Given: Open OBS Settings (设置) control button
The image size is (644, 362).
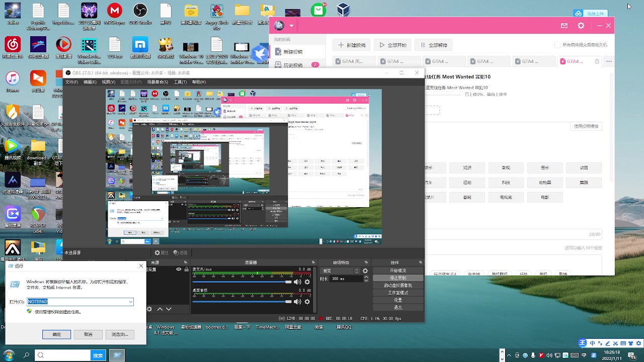Looking at the screenshot, I should (397, 300).
